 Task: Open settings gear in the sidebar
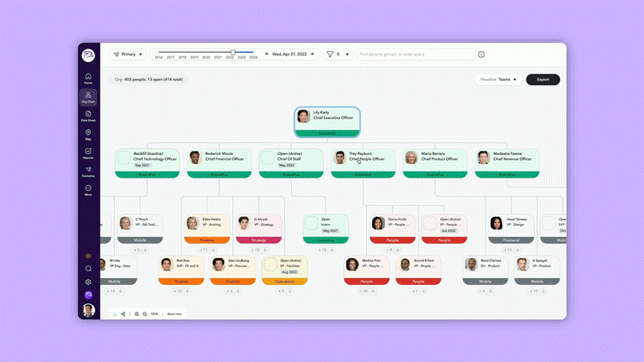[88, 282]
